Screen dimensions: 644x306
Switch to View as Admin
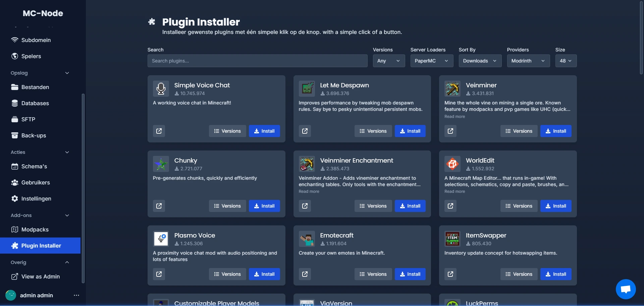(x=40, y=276)
